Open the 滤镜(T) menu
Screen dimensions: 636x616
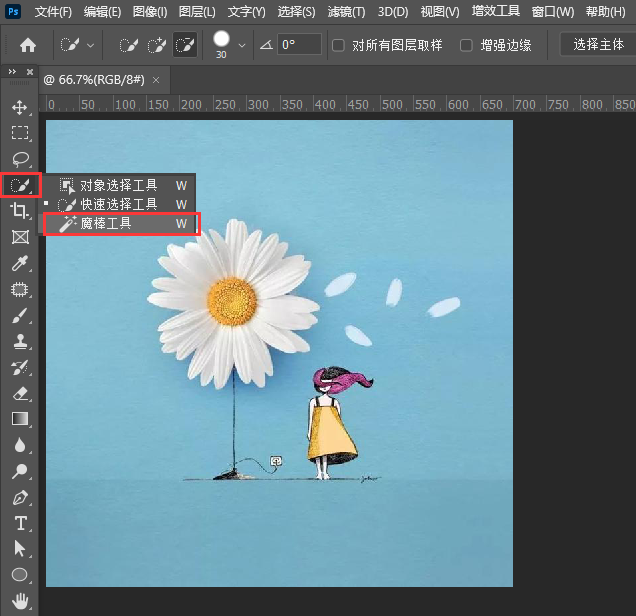(x=346, y=12)
